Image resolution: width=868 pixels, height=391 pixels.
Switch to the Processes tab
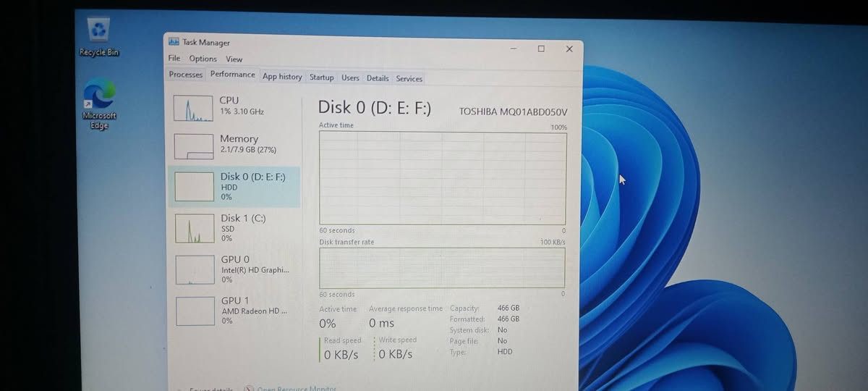click(186, 75)
